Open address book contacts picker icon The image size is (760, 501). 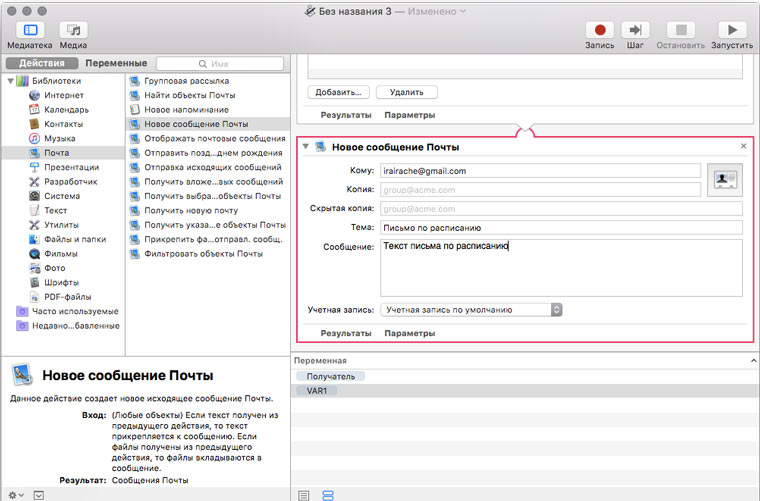pyautogui.click(x=724, y=179)
